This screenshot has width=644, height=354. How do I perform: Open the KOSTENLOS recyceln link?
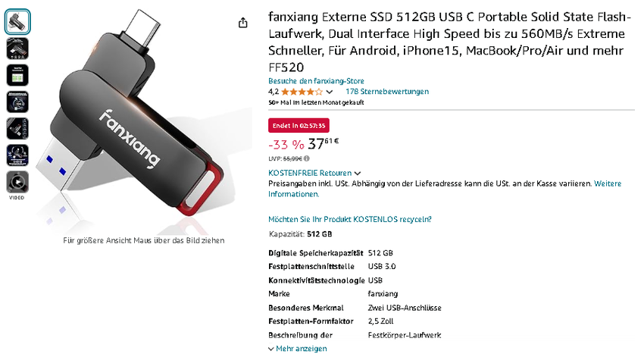pyautogui.click(x=350, y=219)
